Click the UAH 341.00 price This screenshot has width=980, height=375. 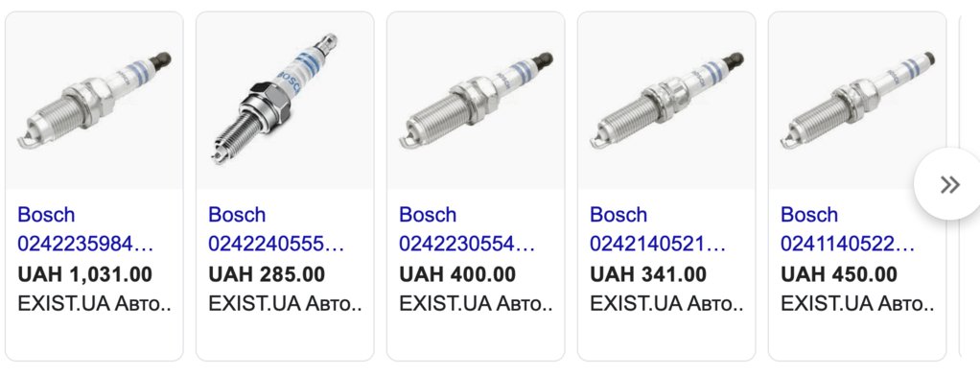coord(648,274)
